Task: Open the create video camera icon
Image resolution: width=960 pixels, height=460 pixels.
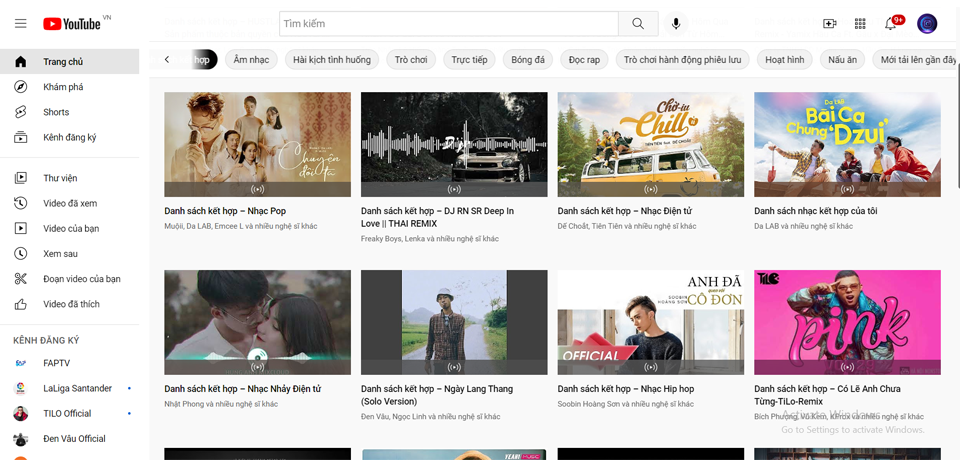Action: click(830, 24)
